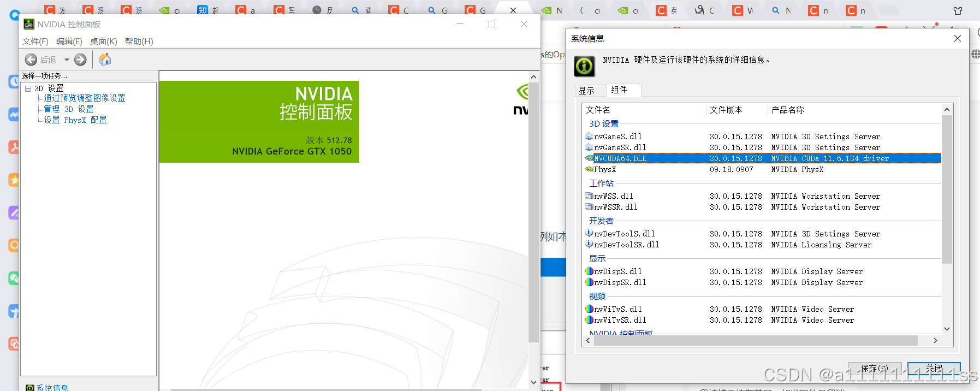Image resolution: width=980 pixels, height=391 pixels.
Task: Switch to the browser tab with clock icon
Action: click(x=322, y=10)
